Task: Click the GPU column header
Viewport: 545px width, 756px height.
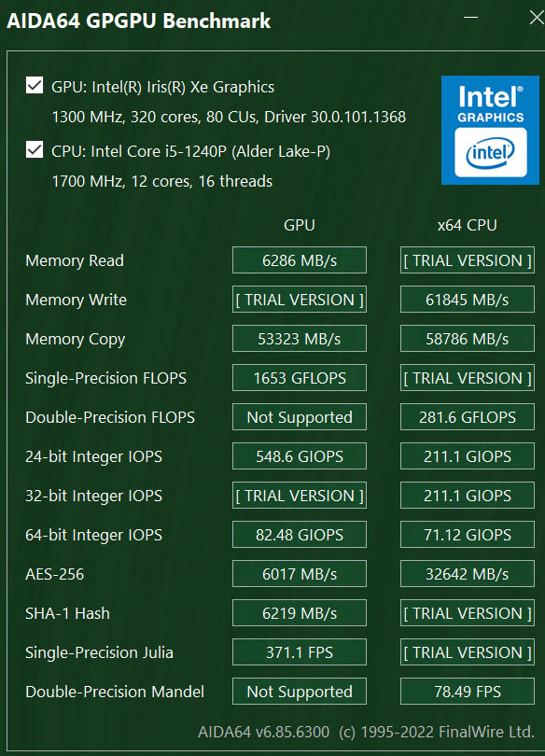Action: [x=300, y=225]
